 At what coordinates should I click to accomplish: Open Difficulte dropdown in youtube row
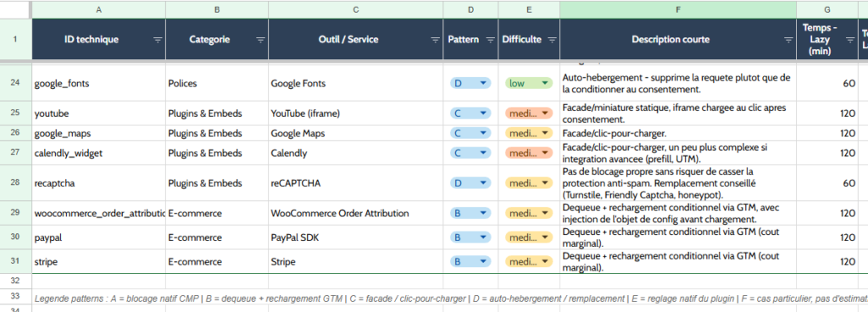click(529, 113)
